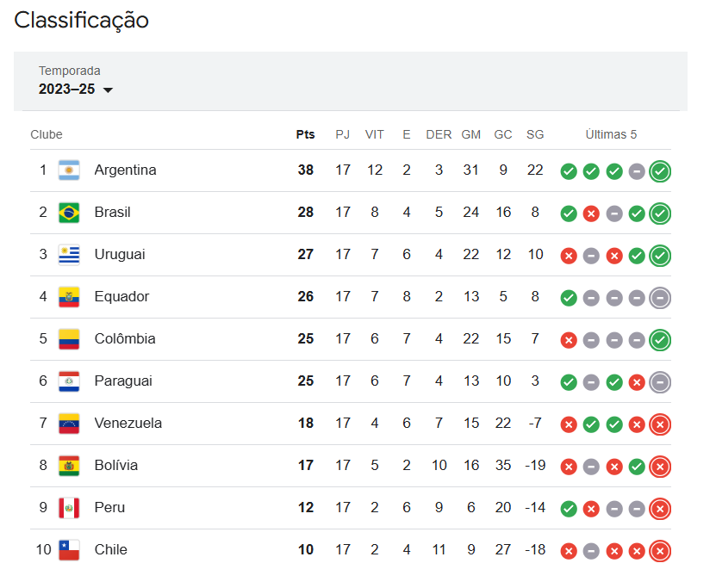Click Peru's circled red loss icon

660,509
